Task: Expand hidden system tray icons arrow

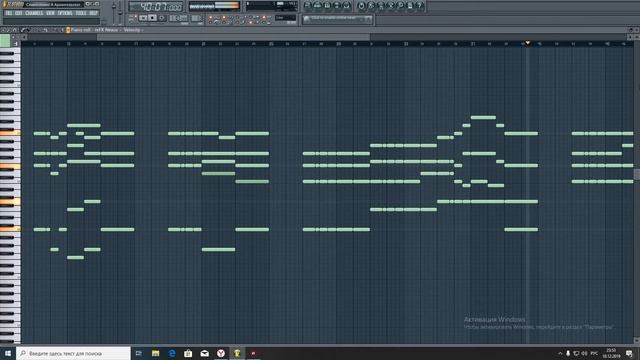Action: click(560, 353)
